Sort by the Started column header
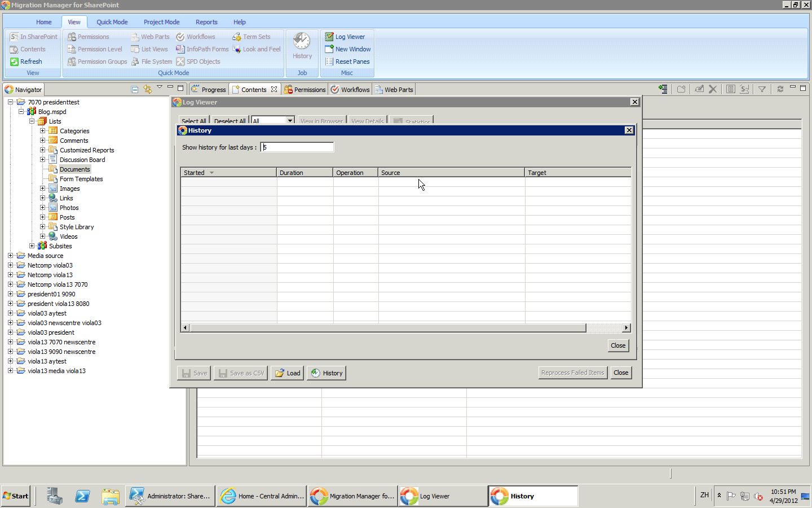This screenshot has width=812, height=508. tap(228, 173)
